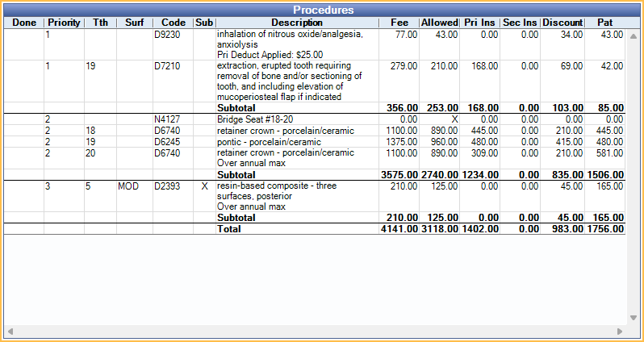Viewport: 644px width, 342px height.
Task: Click the vertical scrollbar down arrow
Action: tap(632, 316)
